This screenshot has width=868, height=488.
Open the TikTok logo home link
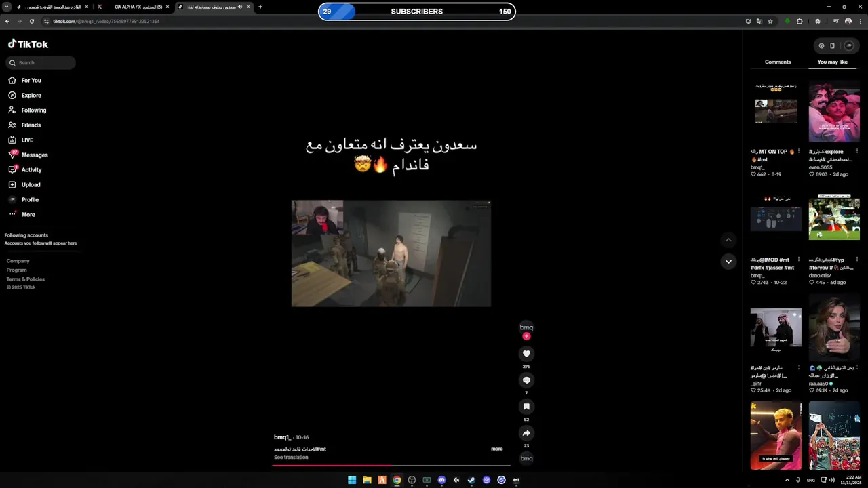pyautogui.click(x=28, y=44)
